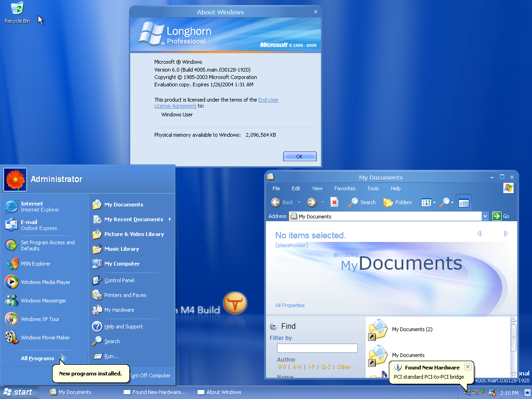This screenshot has height=399, width=532.
Task: Filter authors by I-P
Action: click(311, 367)
